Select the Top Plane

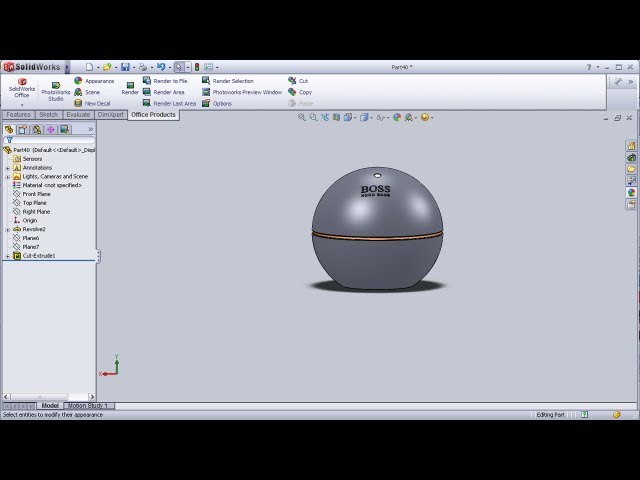pos(29,203)
